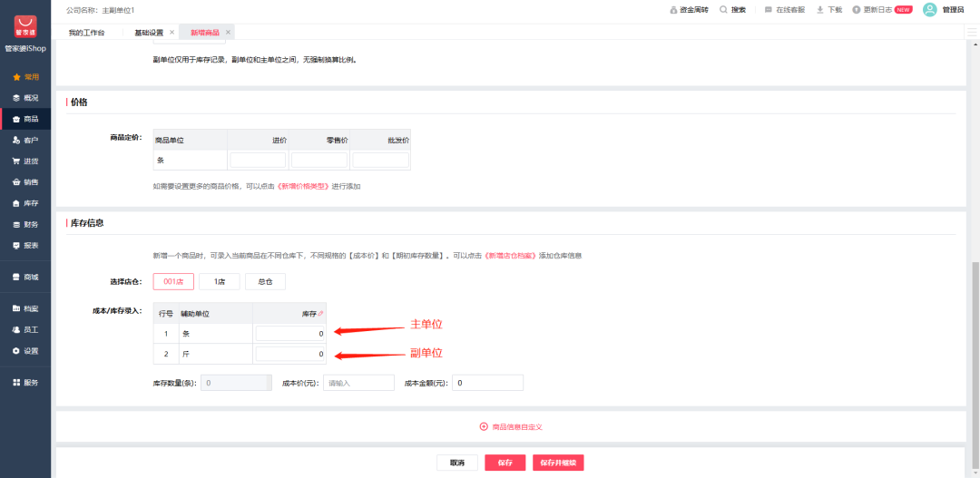Viewport: 980px width, 478px height.
Task: Open 销售 sales in sidebar
Action: [x=25, y=182]
